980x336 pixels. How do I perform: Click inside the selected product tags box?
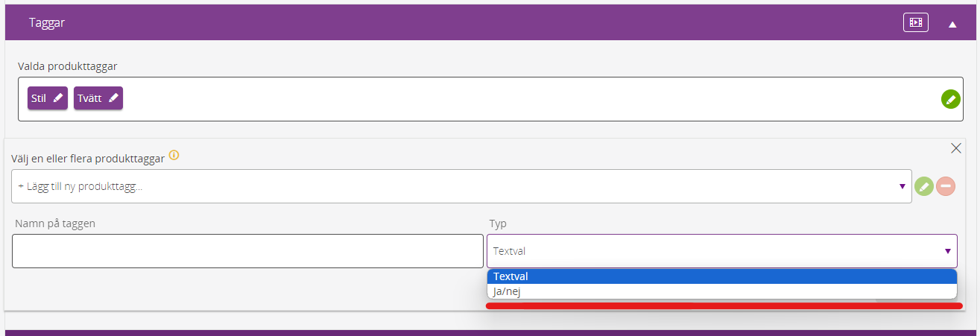pyautogui.click(x=490, y=99)
